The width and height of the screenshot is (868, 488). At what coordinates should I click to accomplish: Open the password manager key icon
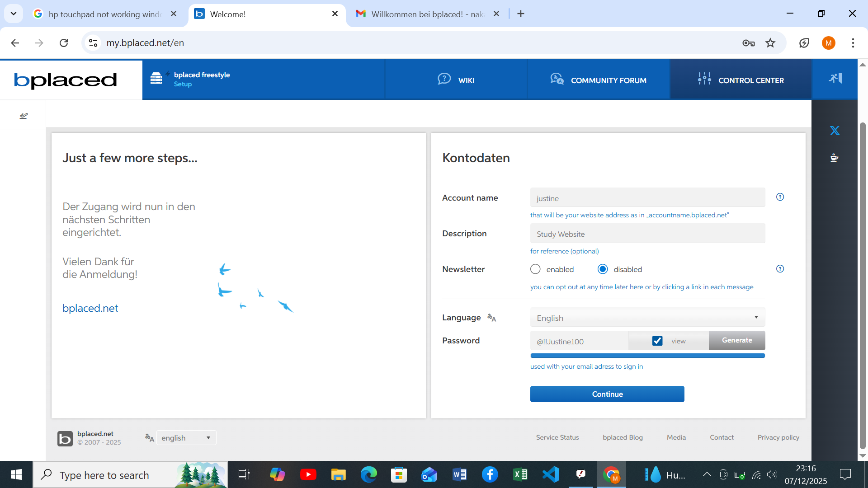coord(748,43)
